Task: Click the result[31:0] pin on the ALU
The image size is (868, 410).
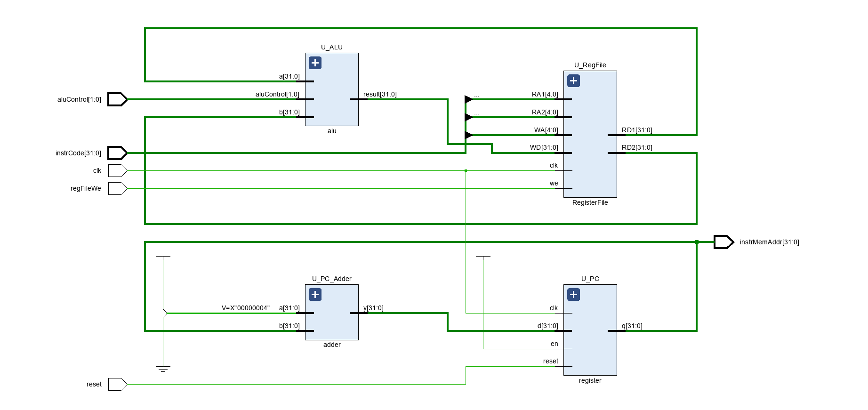Action: click(x=380, y=94)
